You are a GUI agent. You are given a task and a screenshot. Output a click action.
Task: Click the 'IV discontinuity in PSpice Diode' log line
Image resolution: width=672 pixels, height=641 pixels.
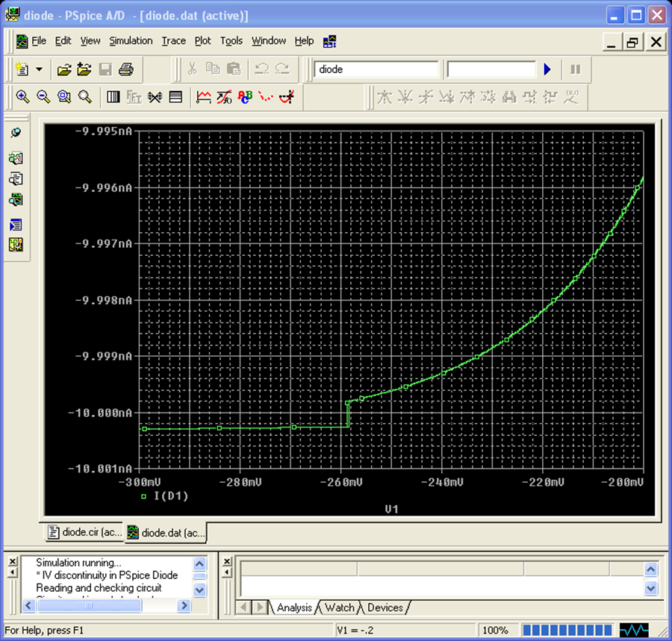coord(107,575)
